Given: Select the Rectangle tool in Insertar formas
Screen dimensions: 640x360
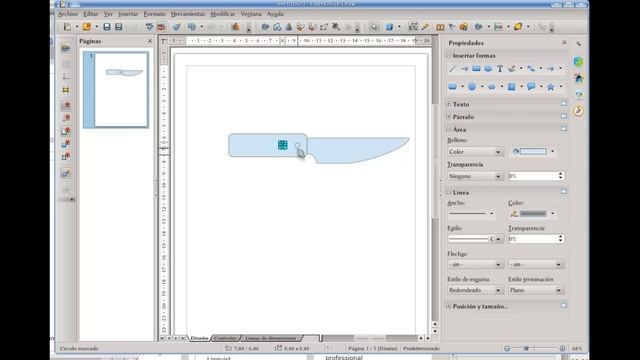Looking at the screenshot, I should coord(476,69).
